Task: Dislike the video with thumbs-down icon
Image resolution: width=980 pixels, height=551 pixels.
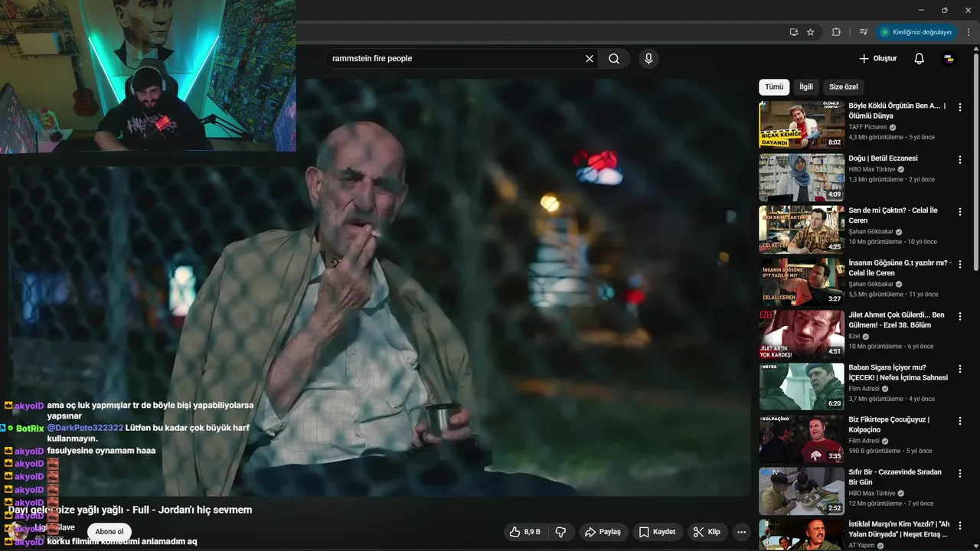Action: (x=560, y=532)
